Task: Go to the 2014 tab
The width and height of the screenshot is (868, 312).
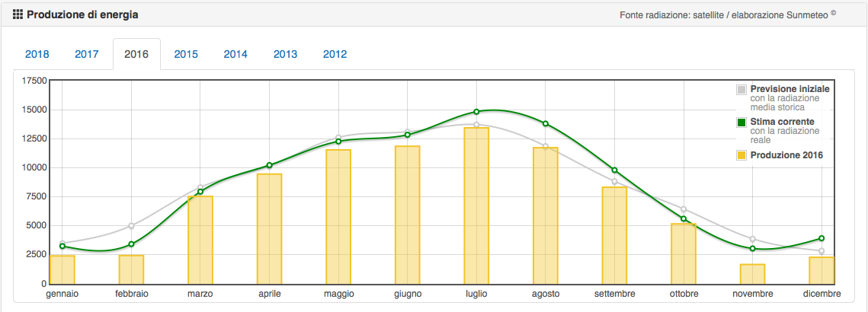Action: [x=235, y=54]
